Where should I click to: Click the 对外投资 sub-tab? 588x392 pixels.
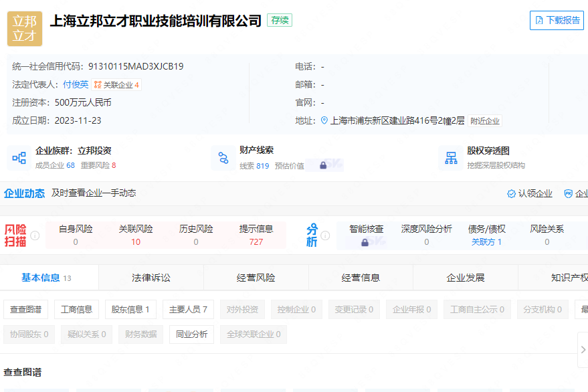pos(243,310)
